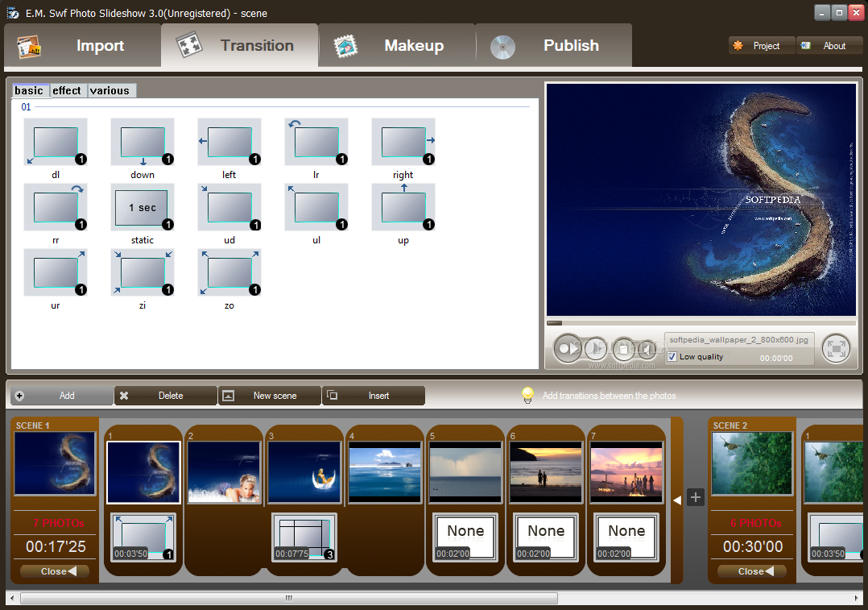Click the white arrow ending Scene 1
The width and height of the screenshot is (868, 610).
(676, 500)
